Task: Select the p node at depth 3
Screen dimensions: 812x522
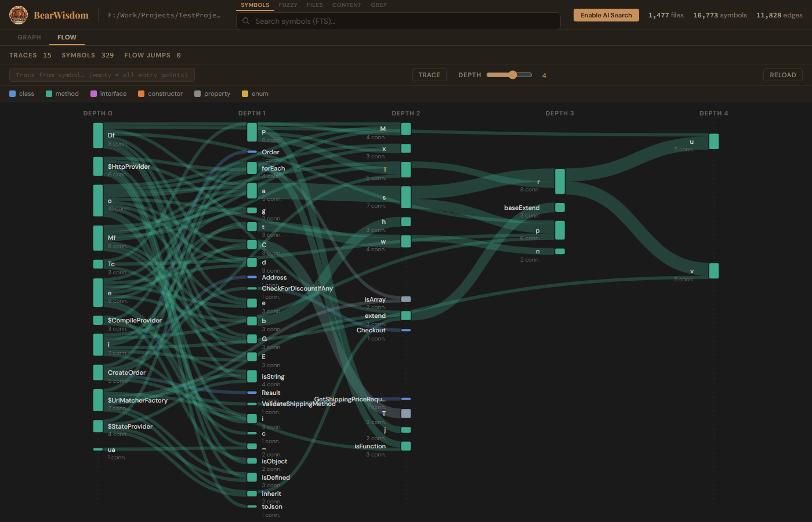Action: (560, 230)
